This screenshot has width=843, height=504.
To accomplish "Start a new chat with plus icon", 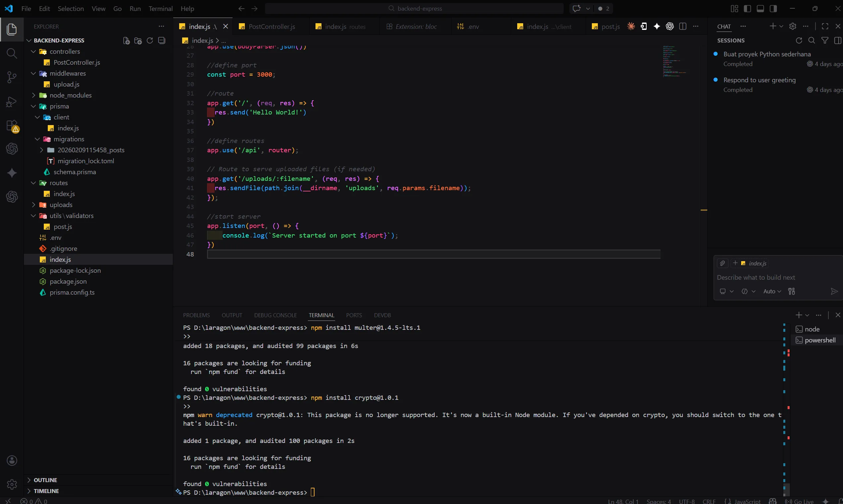I will point(773,27).
